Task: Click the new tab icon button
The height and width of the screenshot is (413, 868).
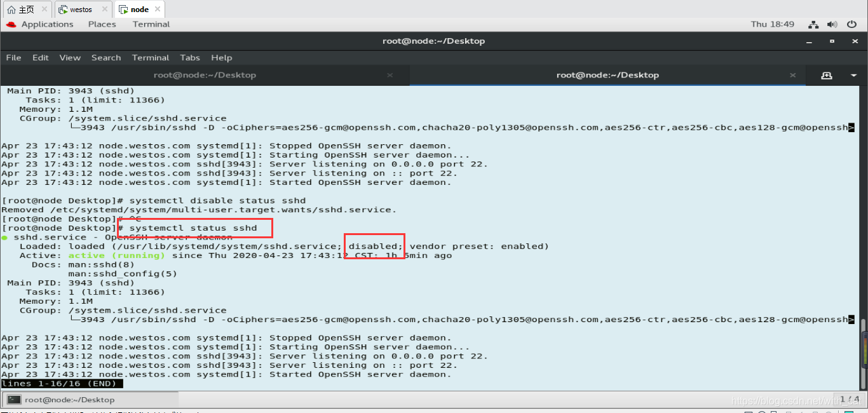Action: (826, 75)
